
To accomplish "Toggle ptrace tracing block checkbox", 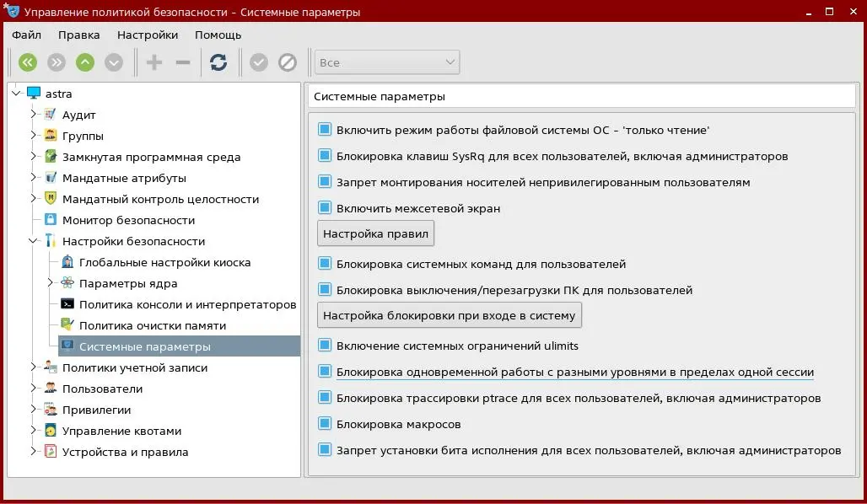I will [x=325, y=397].
